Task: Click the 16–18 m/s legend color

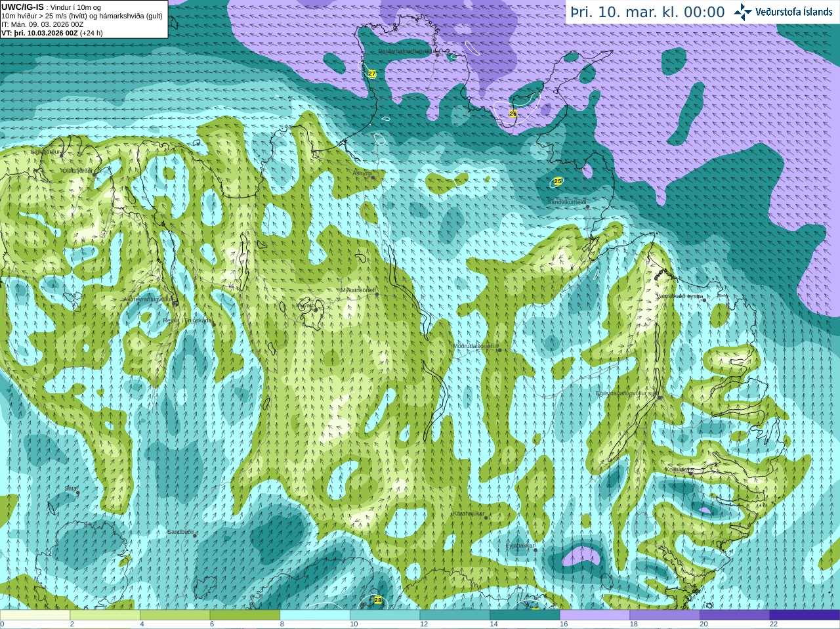Action: tap(595, 615)
